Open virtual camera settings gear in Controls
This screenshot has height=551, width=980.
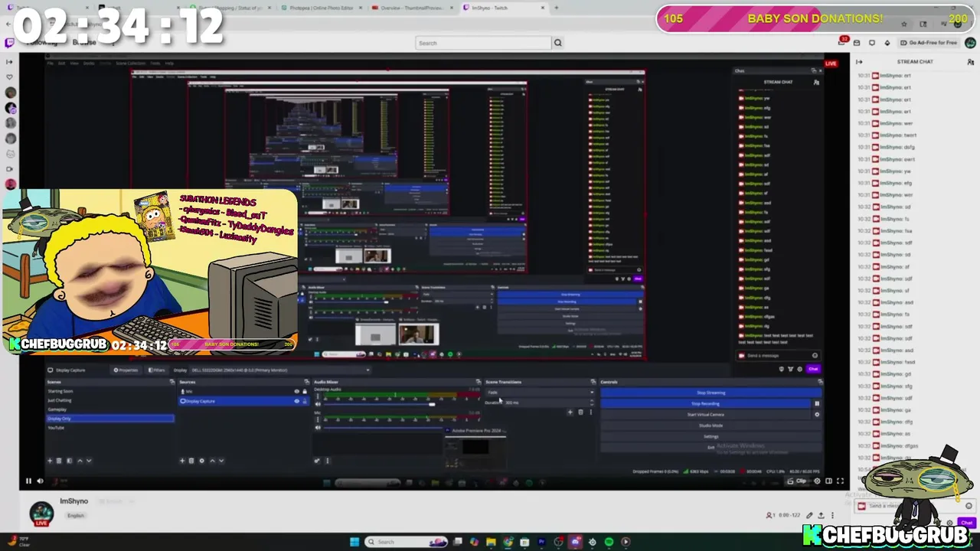tap(817, 415)
